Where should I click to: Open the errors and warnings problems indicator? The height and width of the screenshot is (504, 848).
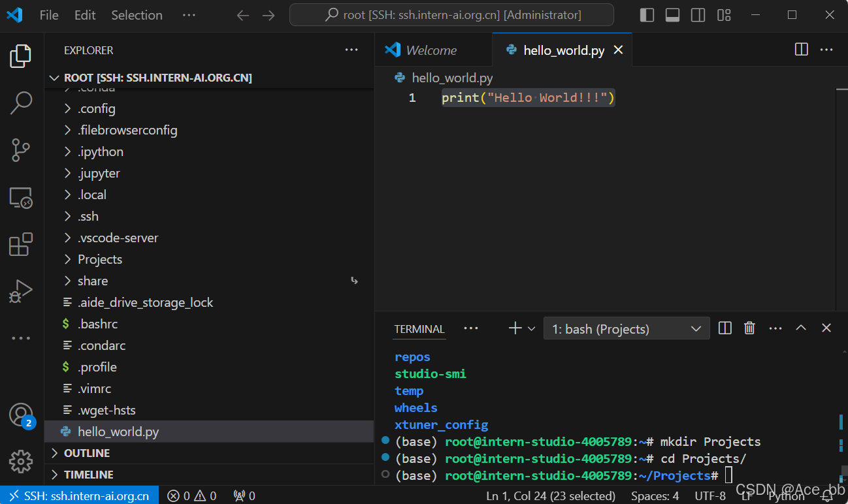(192, 496)
